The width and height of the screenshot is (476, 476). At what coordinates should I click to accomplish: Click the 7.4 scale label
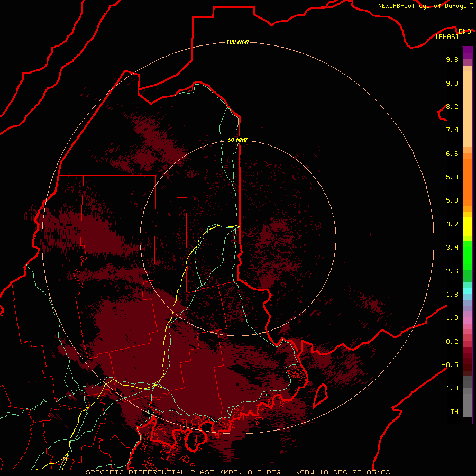pyautogui.click(x=452, y=130)
